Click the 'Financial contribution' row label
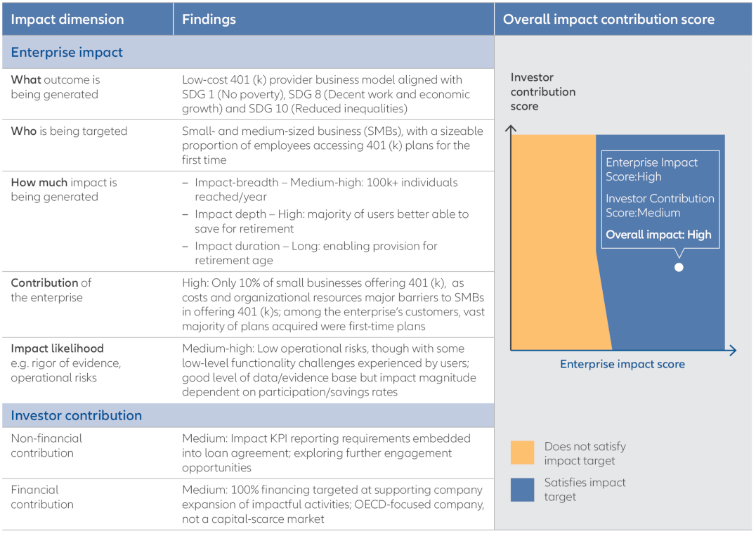 click(42, 497)
